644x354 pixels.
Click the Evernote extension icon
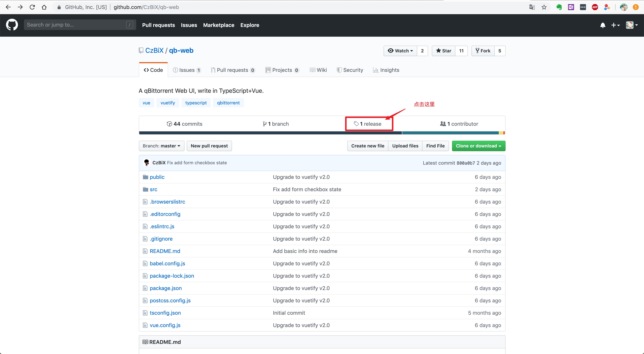click(x=559, y=7)
